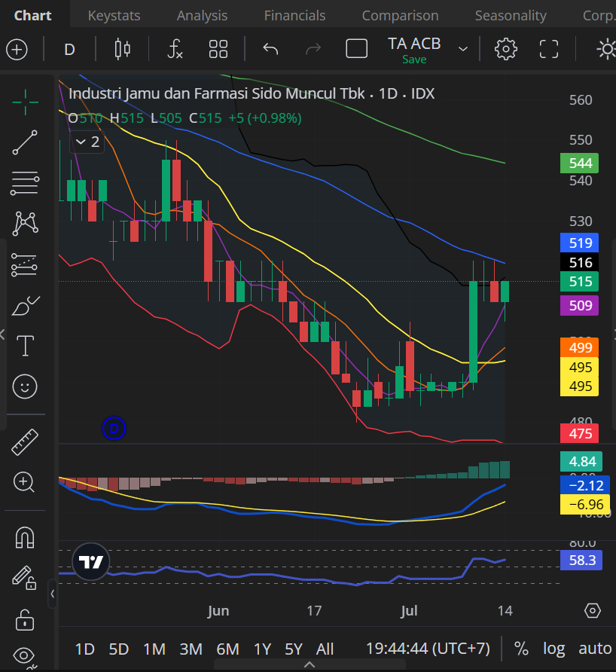Open the compare or add symbol button

pyautogui.click(x=17, y=49)
